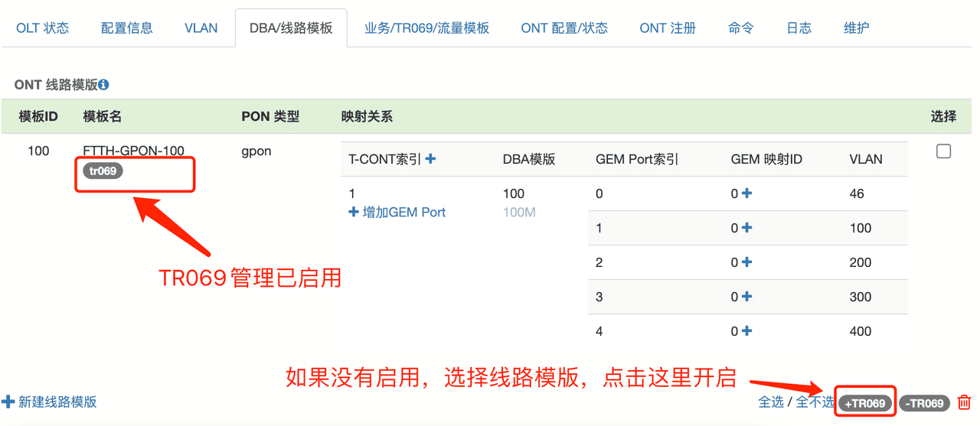
Task: Click the plus icon in the VLAN 100 row
Action: click(746, 228)
